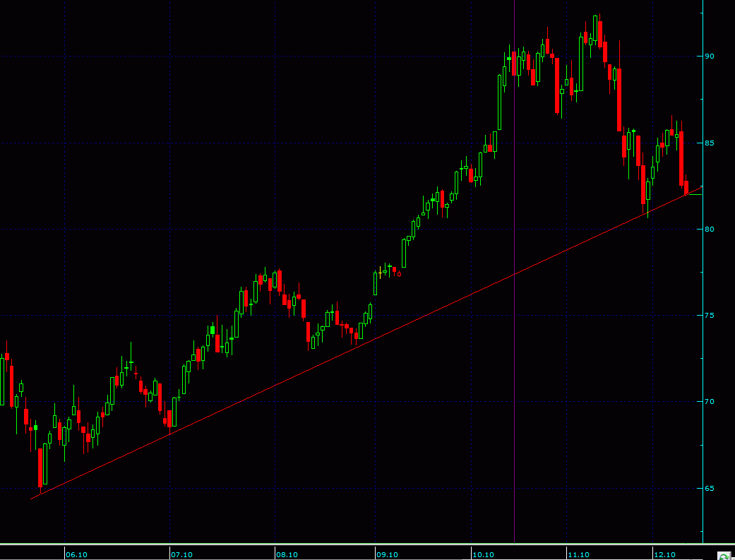Click the 90 price level on price axis

710,56
